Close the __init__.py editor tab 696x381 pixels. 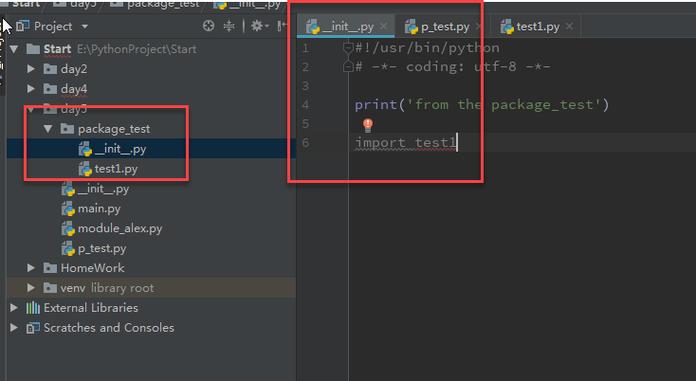point(384,26)
